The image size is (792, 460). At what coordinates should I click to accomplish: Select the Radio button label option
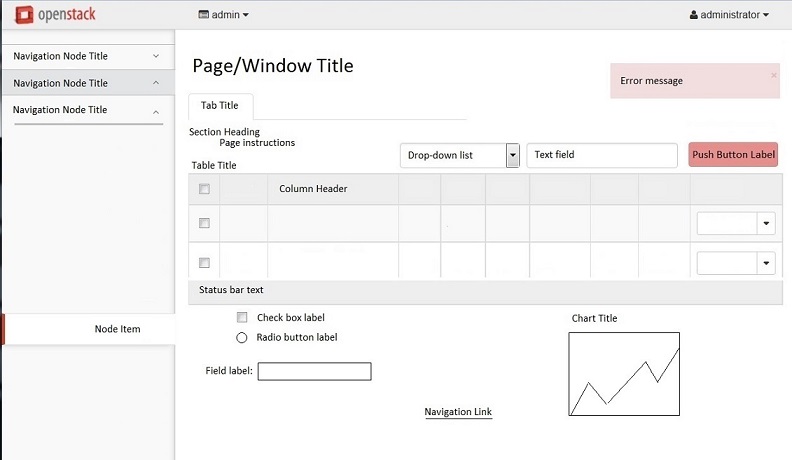[x=242, y=337]
